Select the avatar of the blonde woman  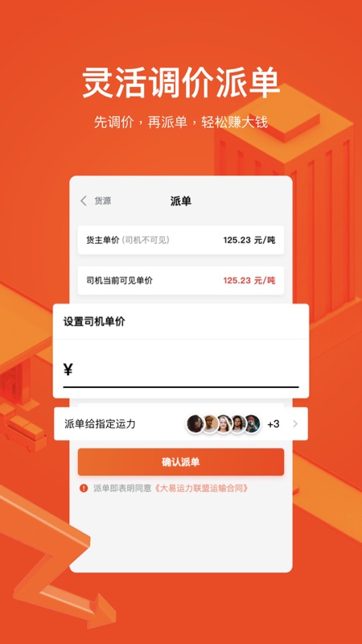(224, 424)
